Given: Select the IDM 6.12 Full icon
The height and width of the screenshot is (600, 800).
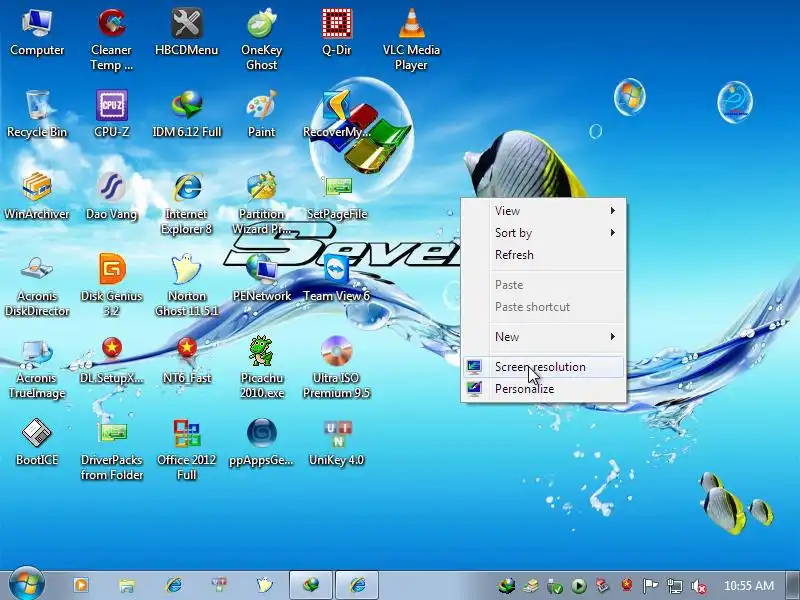Looking at the screenshot, I should pyautogui.click(x=186, y=115).
